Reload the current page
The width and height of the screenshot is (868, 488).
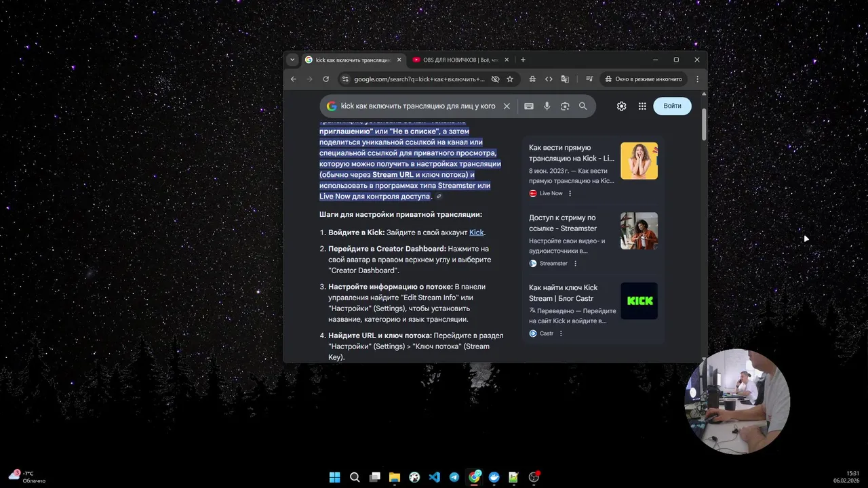[x=326, y=79]
